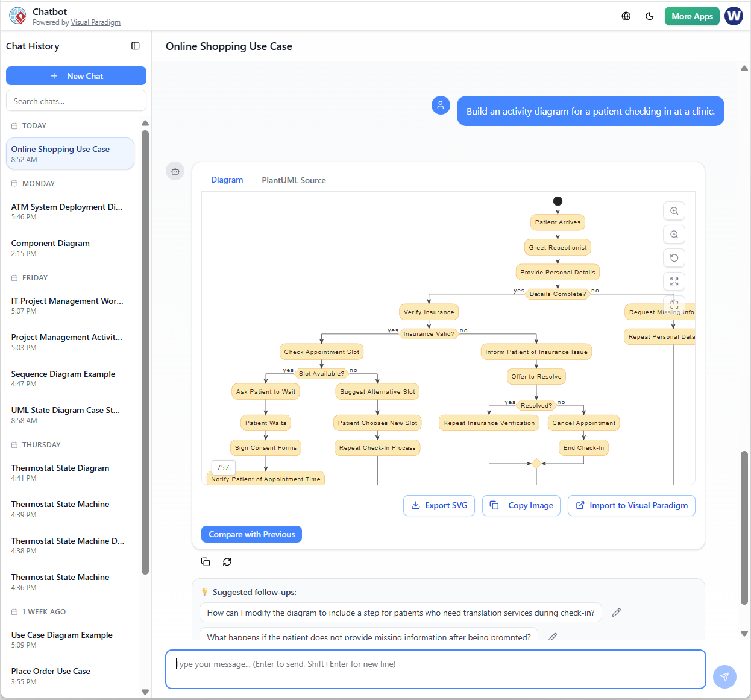Screen dimensions: 751x700
Task: Expand diagram to fullscreen view
Action: click(x=674, y=282)
